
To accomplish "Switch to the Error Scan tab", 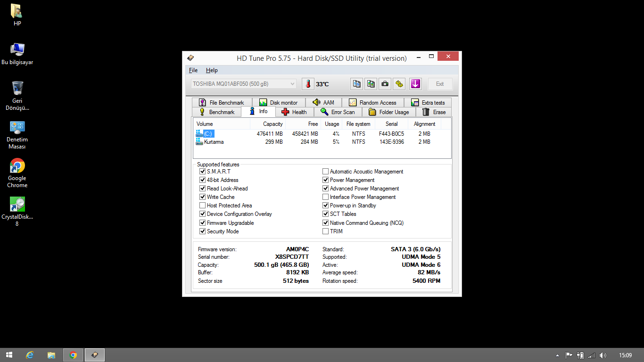I will click(x=338, y=112).
